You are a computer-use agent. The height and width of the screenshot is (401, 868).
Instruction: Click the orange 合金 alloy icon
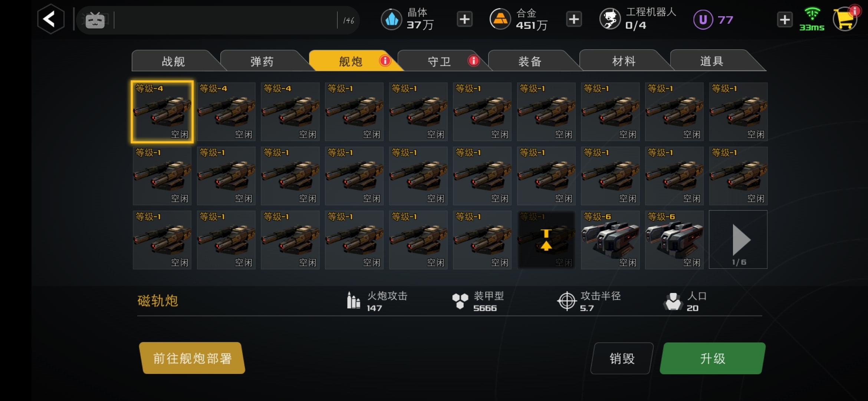pos(500,19)
